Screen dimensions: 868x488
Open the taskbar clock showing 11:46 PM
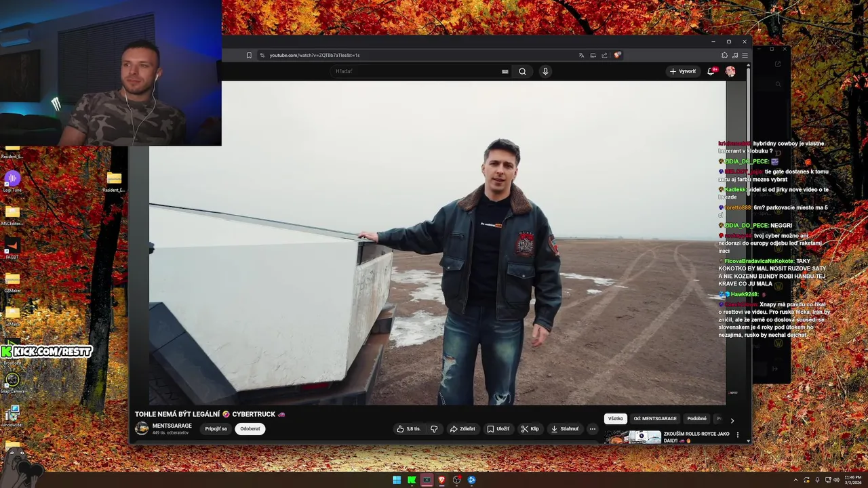point(852,480)
